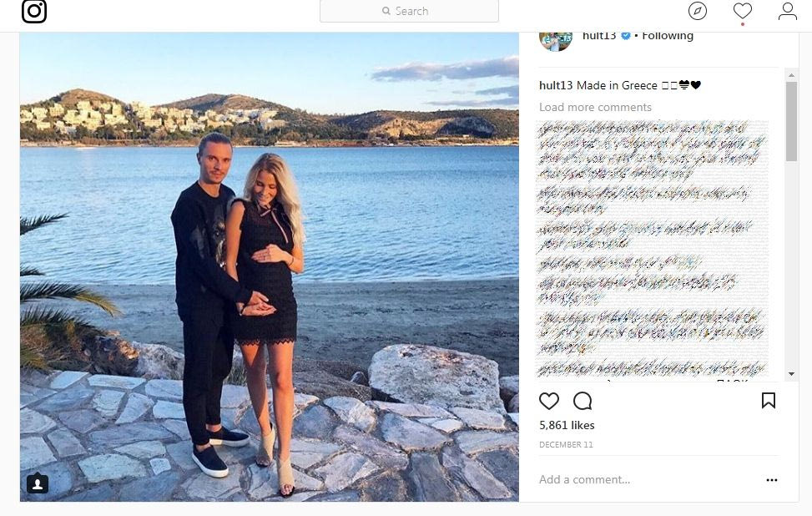Click the comments scrollbar thumb

[791, 121]
